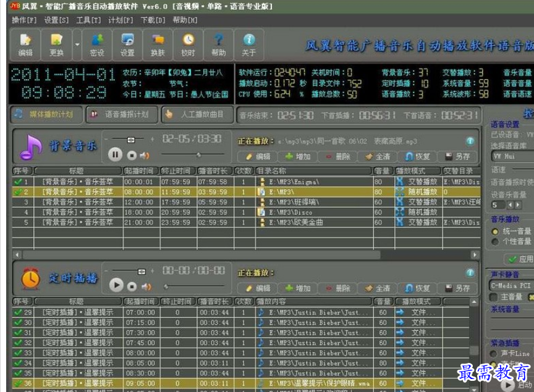Viewport: 534px width, 392px height.
Task: Select the E:\MP3\Disco directory cell
Action: pos(315,212)
